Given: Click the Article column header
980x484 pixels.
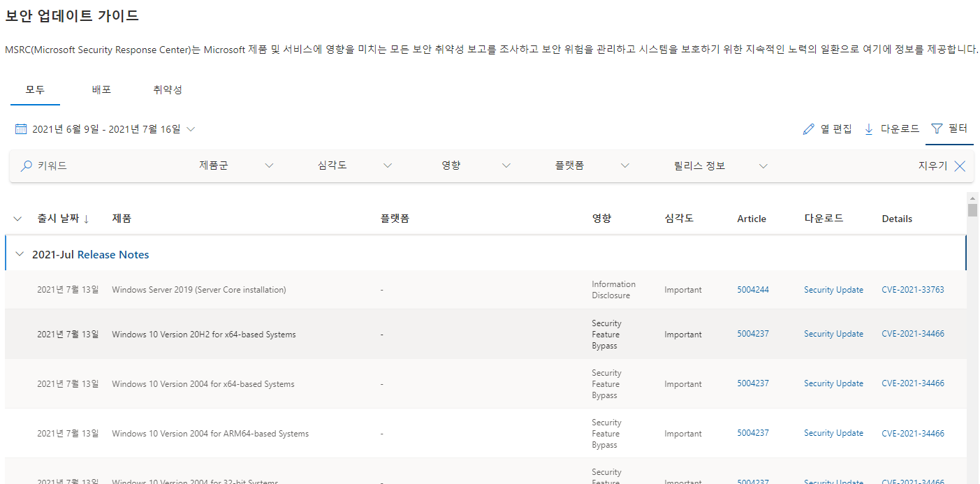Looking at the screenshot, I should point(752,219).
